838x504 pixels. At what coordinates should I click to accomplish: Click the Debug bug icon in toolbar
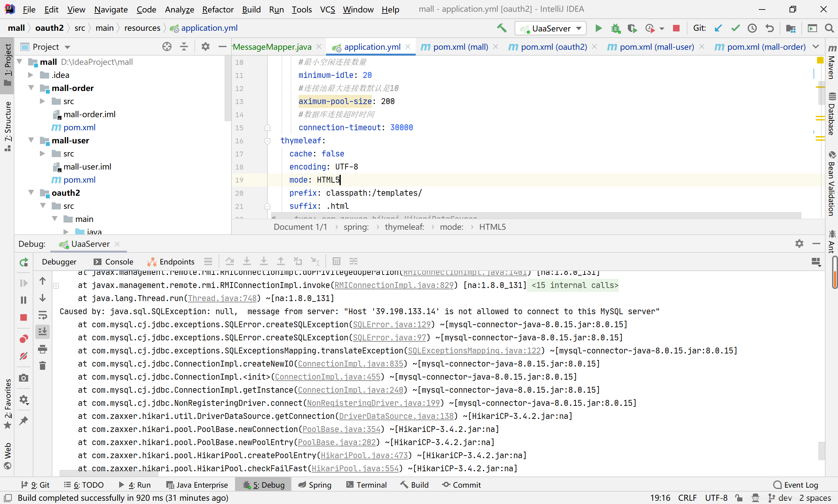point(615,28)
